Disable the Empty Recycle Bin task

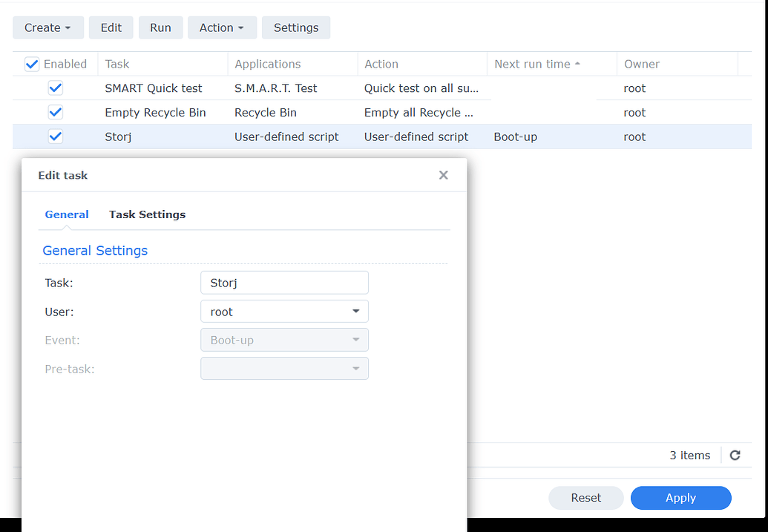(x=56, y=112)
